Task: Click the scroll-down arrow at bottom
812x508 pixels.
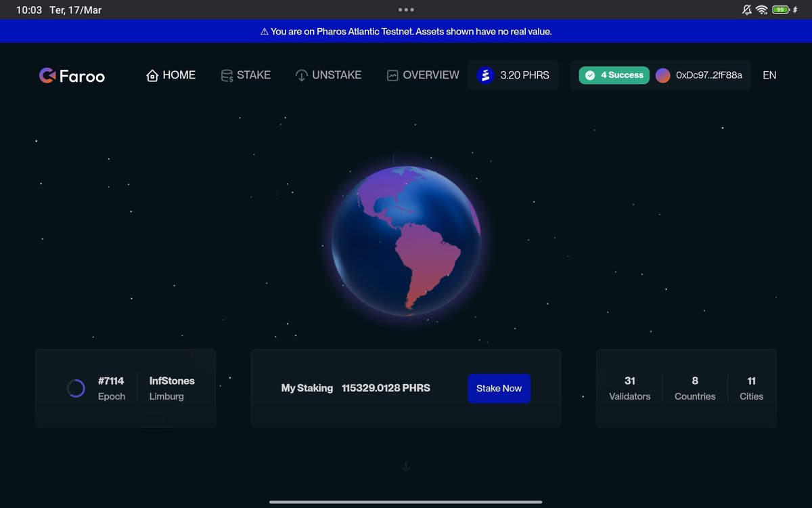Action: (x=406, y=467)
